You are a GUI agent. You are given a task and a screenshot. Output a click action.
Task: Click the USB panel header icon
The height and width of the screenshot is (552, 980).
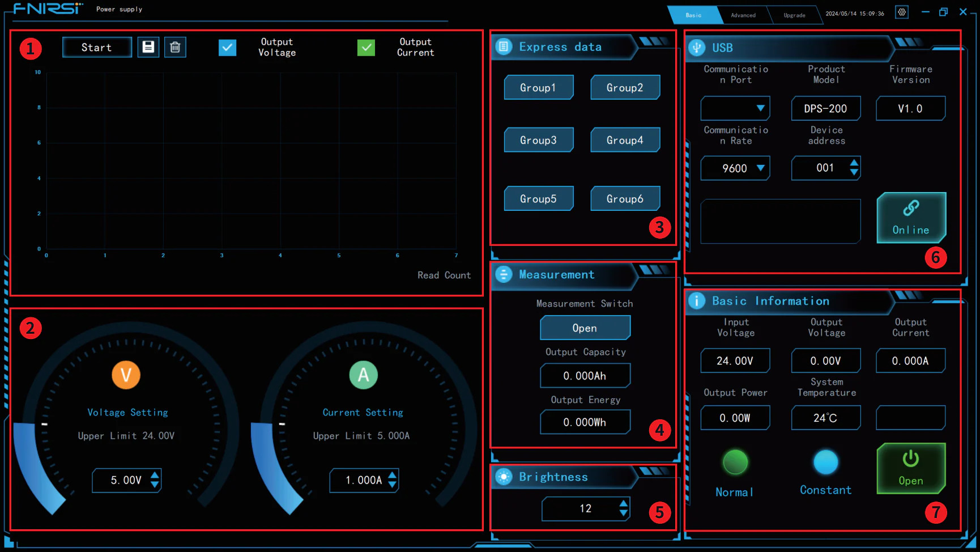[x=697, y=48]
